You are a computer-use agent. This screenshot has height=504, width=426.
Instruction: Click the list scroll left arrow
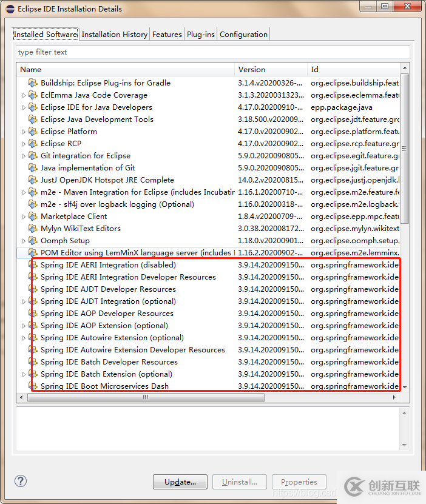pos(21,398)
